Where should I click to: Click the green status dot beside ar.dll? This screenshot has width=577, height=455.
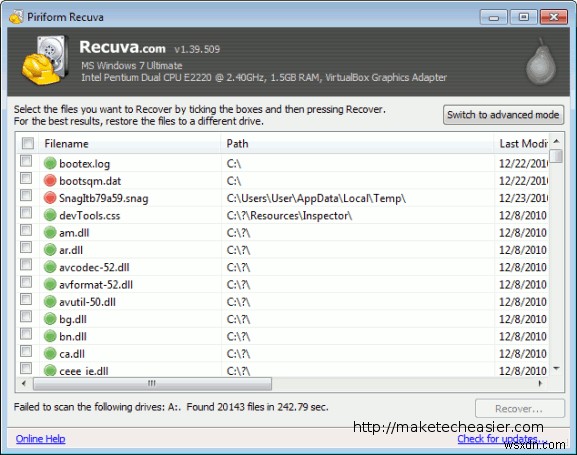coord(50,250)
